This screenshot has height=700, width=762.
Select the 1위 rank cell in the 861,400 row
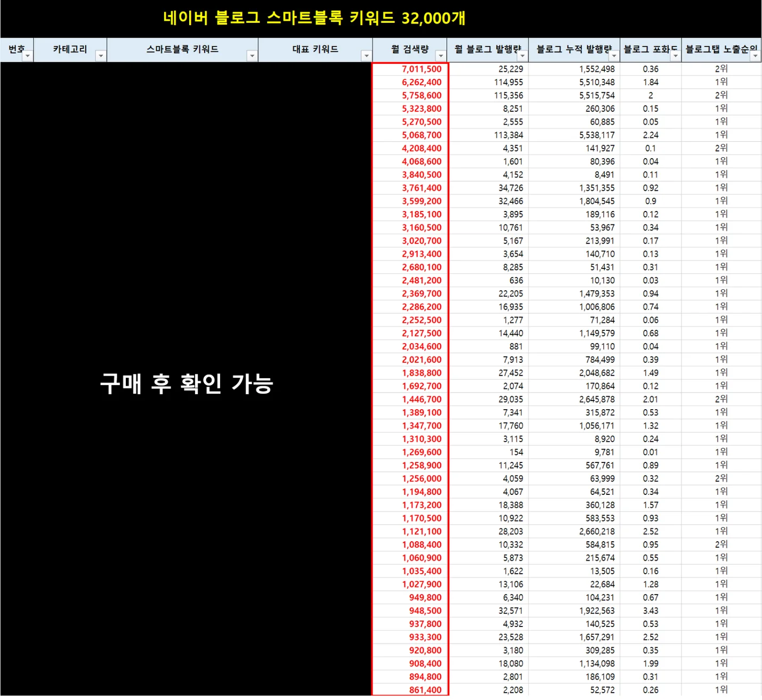pos(722,690)
